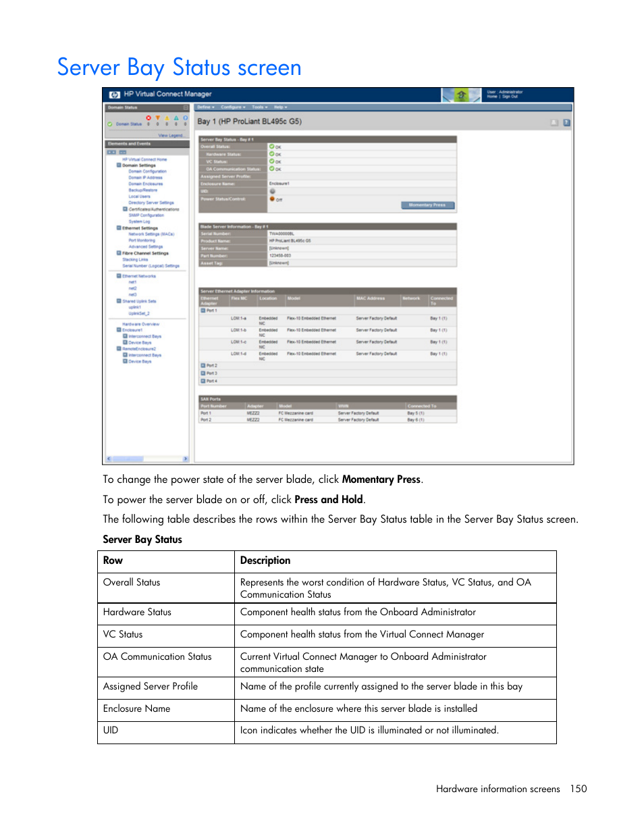Click the Hardware Status OK icon
Viewport: 644px width, 834px height.
pos(272,154)
